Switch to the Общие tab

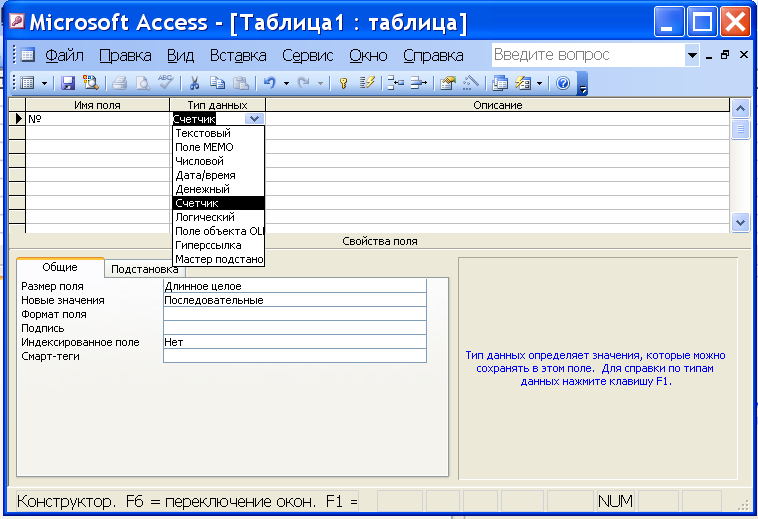coord(60,267)
